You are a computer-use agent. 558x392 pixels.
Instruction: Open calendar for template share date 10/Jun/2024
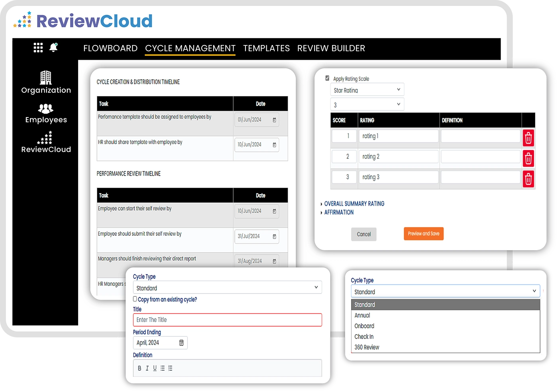click(274, 145)
